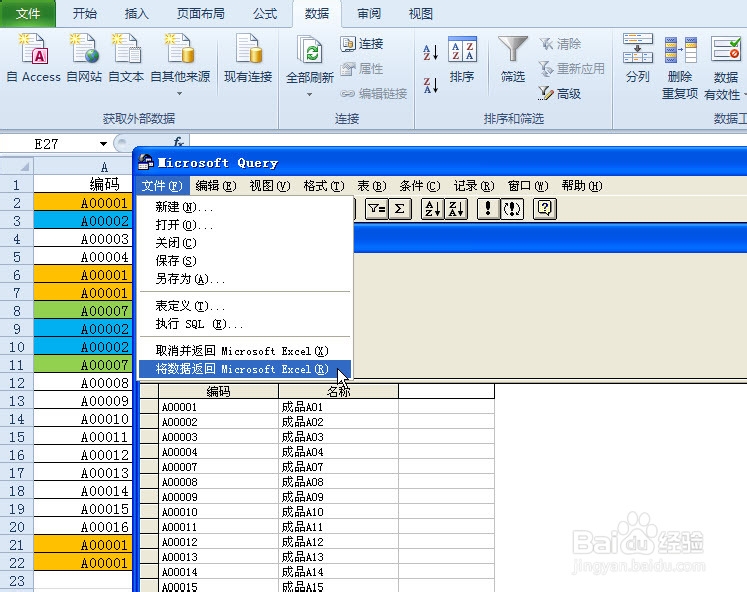The image size is (747, 592).
Task: Switch to the 公式 ribbon tab
Action: (x=265, y=13)
